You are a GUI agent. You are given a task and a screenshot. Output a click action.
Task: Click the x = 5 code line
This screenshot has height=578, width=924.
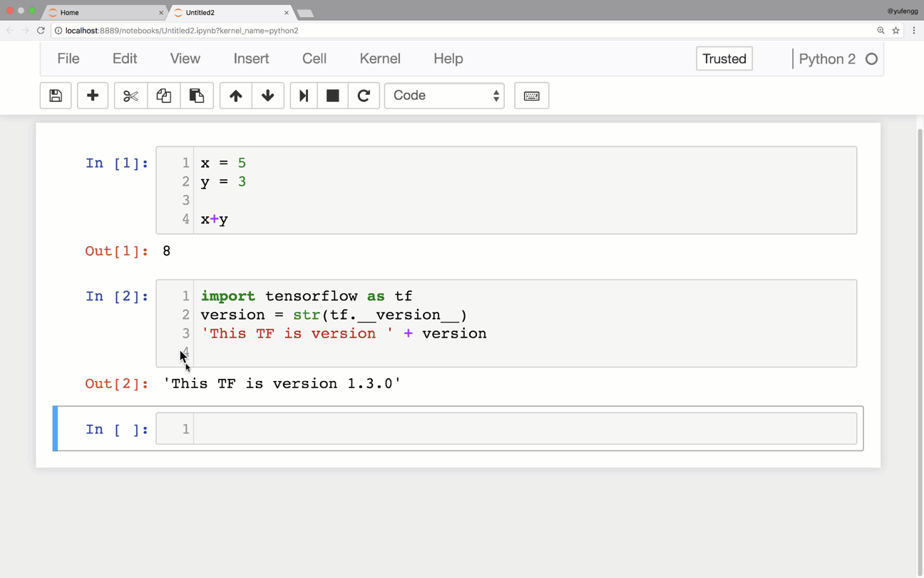[223, 163]
